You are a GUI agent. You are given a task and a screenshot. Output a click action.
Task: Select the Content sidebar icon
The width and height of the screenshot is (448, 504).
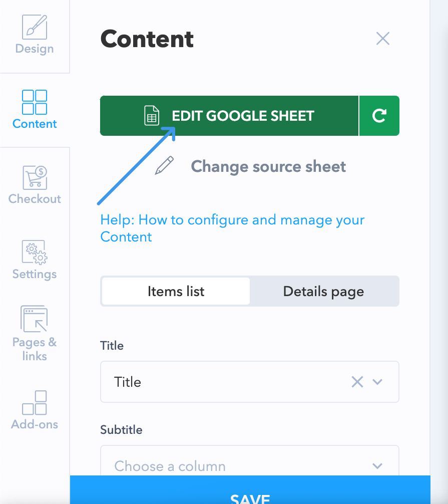[35, 102]
